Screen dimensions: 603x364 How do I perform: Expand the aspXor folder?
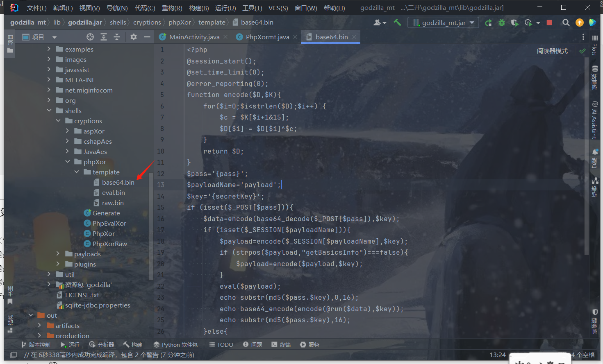(x=68, y=131)
